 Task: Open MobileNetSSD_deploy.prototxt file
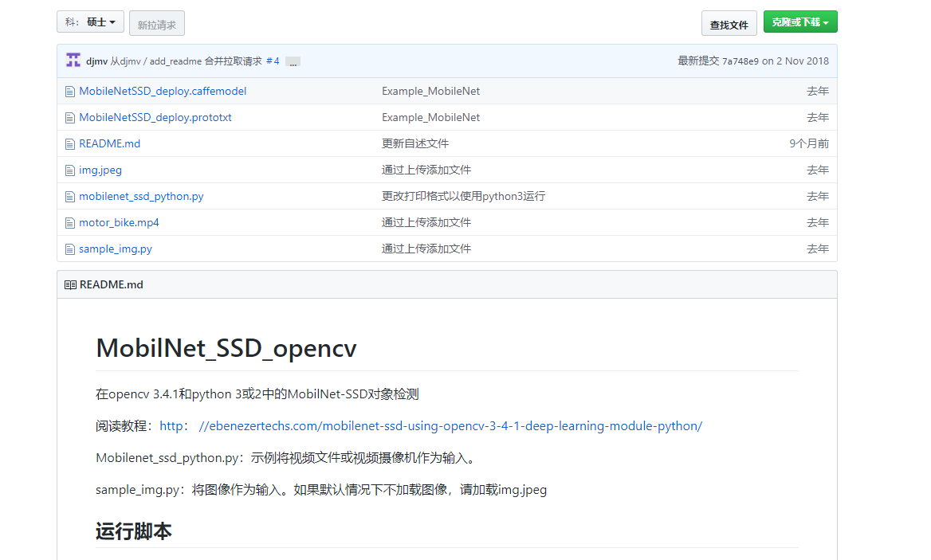[155, 117]
